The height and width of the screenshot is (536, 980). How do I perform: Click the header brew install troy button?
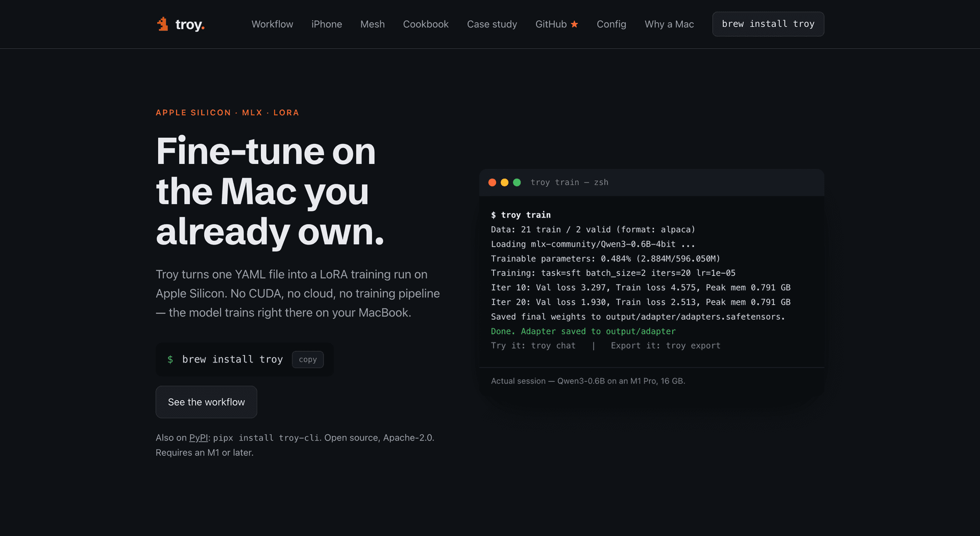pos(768,24)
